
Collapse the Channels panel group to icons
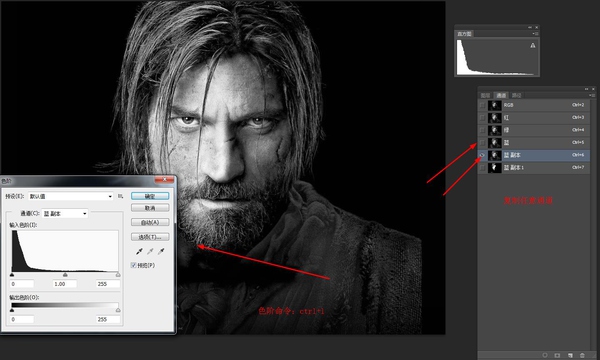587,89
